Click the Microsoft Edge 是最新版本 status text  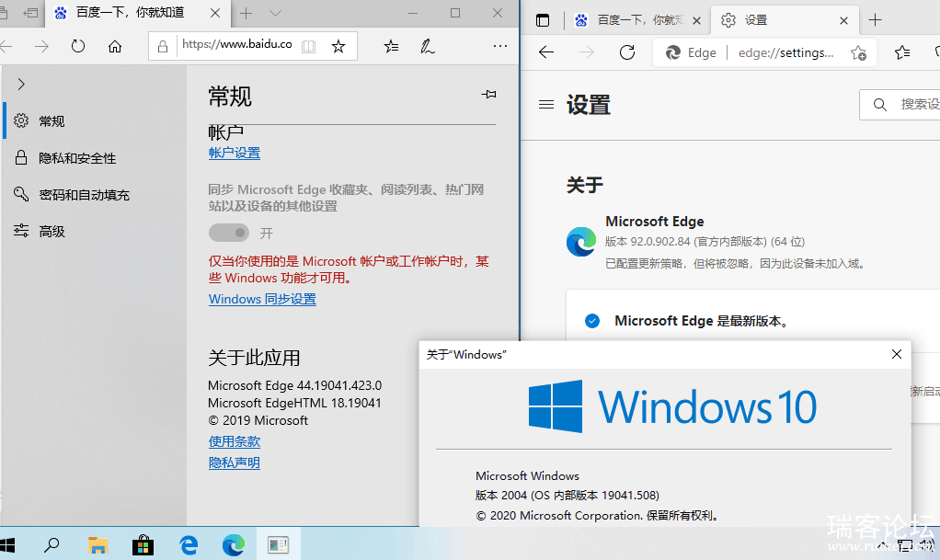coord(701,321)
